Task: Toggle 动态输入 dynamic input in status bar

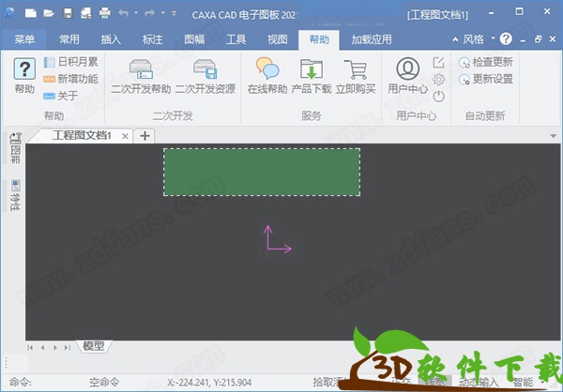Action: click(479, 383)
